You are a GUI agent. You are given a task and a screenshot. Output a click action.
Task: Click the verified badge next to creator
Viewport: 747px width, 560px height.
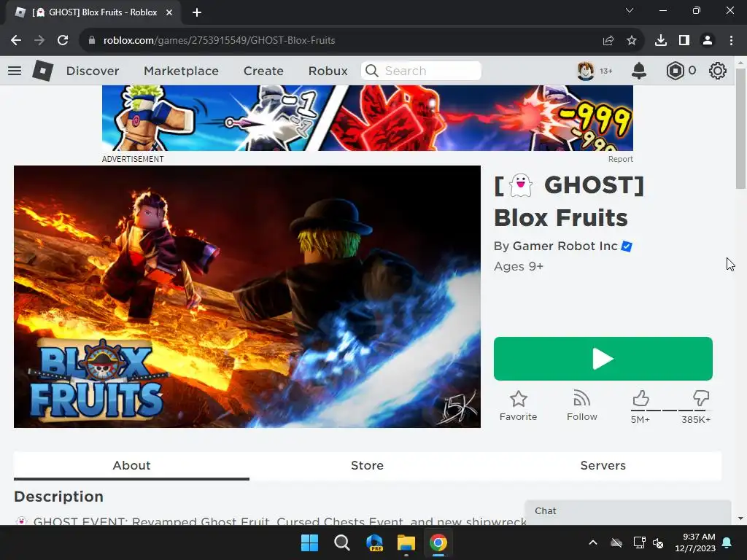tap(627, 246)
